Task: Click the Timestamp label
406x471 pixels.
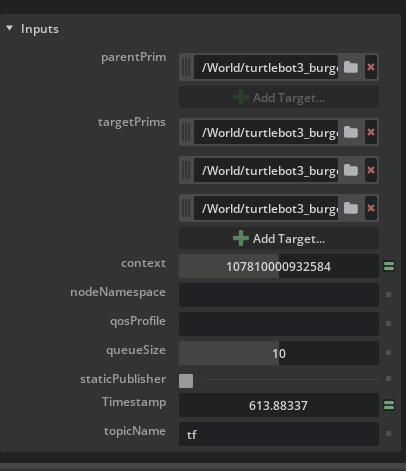Action: pyautogui.click(x=134, y=402)
